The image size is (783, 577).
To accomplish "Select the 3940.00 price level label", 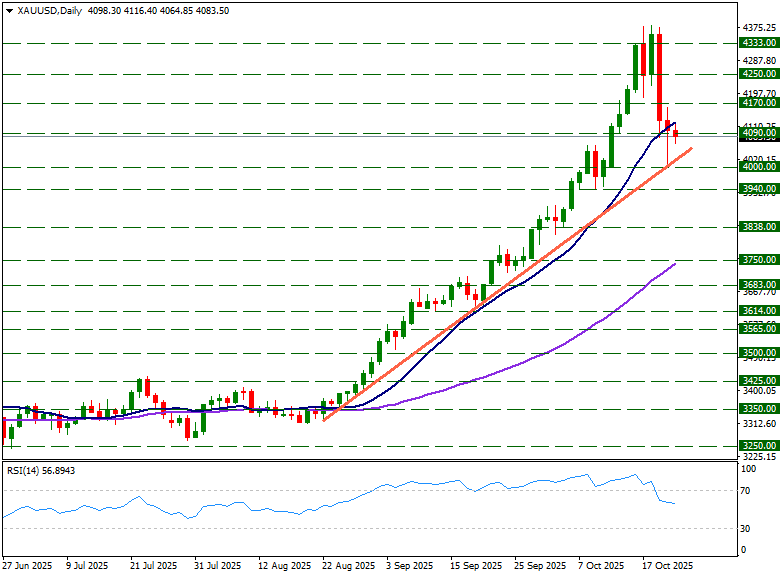I will tap(759, 189).
